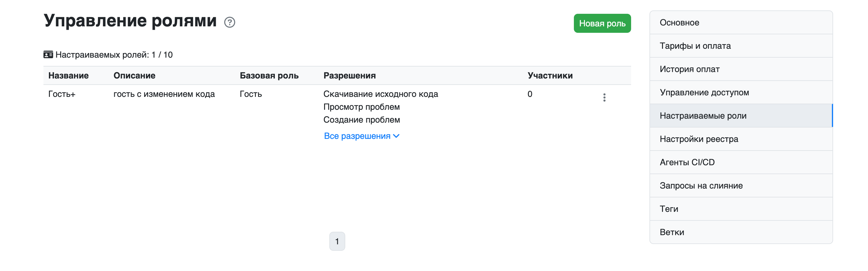Click the Просмотр проблем permission
The height and width of the screenshot is (271, 868).
point(361,107)
